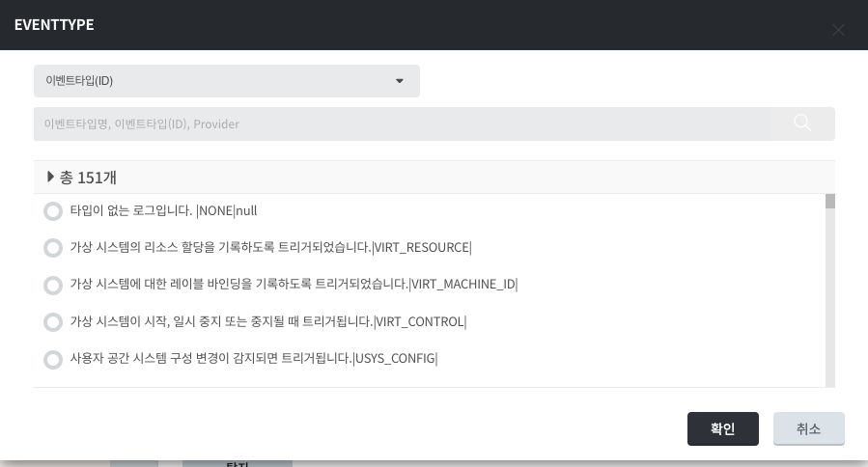868x467 pixels.
Task: Focus the 이벤트타입명 search input field
Action: tap(401, 124)
